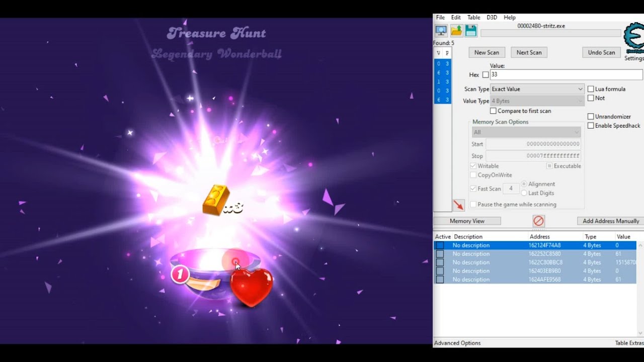
Task: Click the Undo Scan button
Action: pos(601,52)
